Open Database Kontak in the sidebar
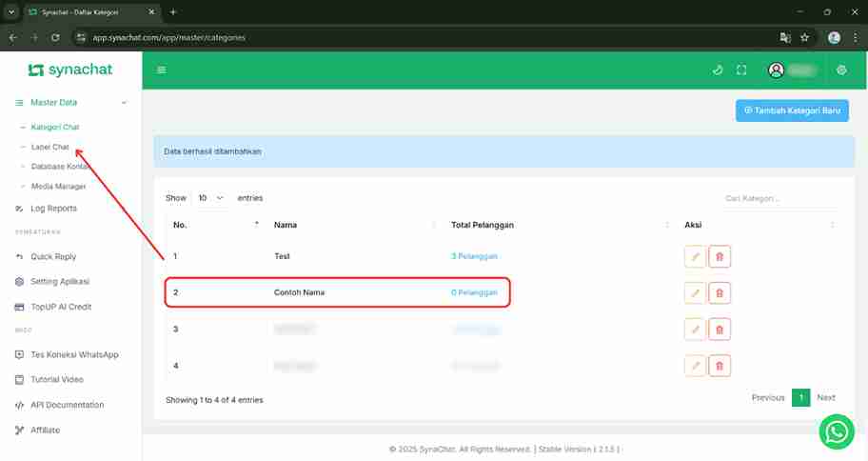 pos(59,167)
